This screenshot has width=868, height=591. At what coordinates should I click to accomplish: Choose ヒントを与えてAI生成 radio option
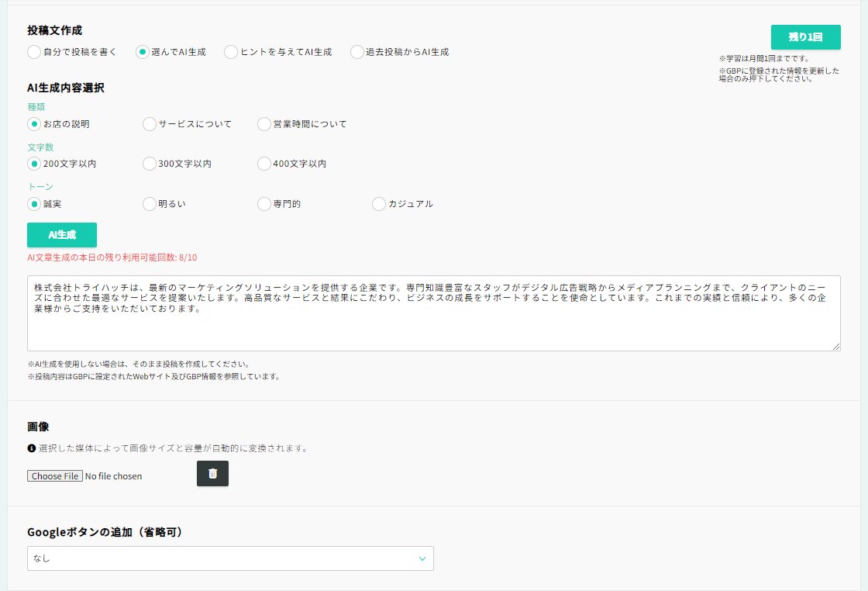tap(231, 52)
